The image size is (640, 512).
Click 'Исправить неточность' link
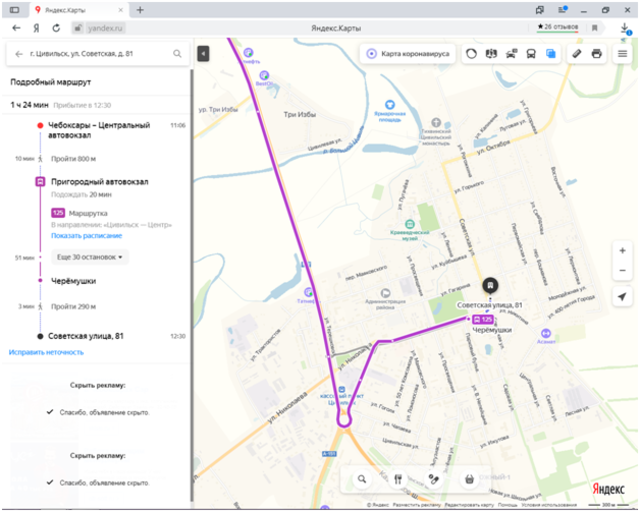pos(44,353)
